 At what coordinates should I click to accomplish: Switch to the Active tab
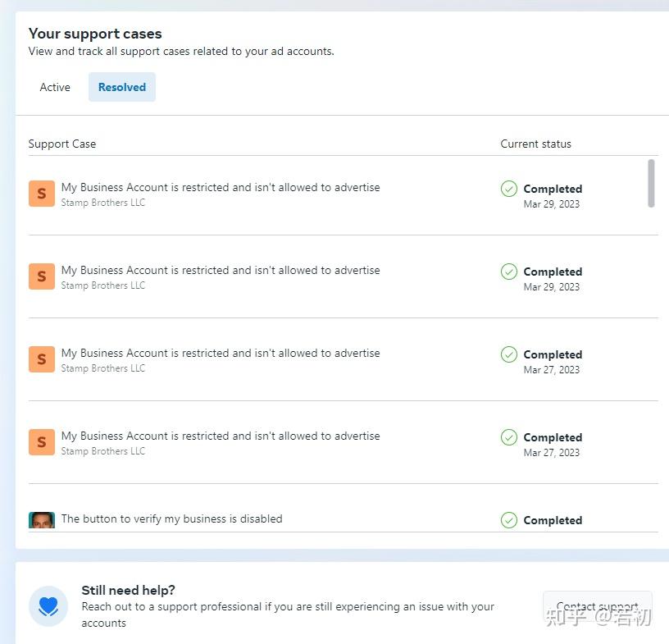[x=54, y=87]
